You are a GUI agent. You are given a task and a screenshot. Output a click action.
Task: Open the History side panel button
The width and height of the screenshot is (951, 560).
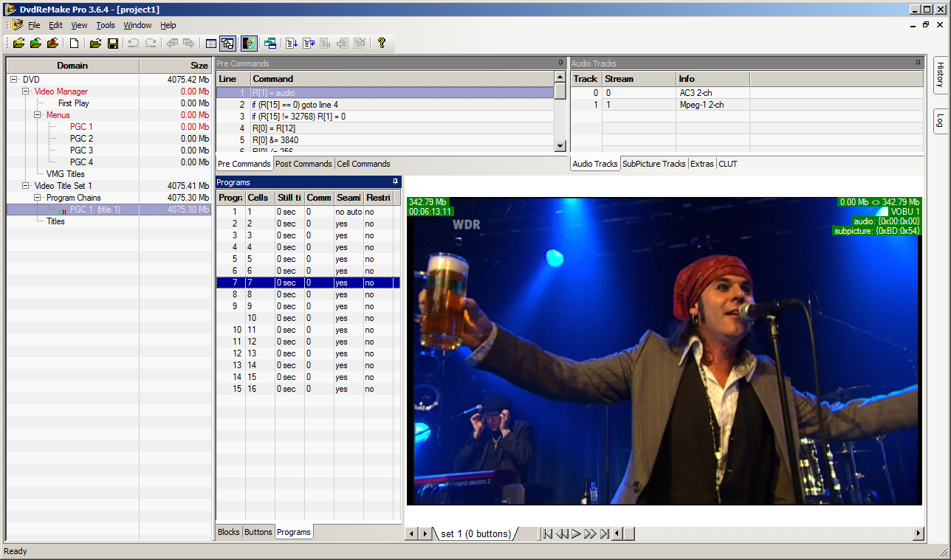(x=941, y=75)
